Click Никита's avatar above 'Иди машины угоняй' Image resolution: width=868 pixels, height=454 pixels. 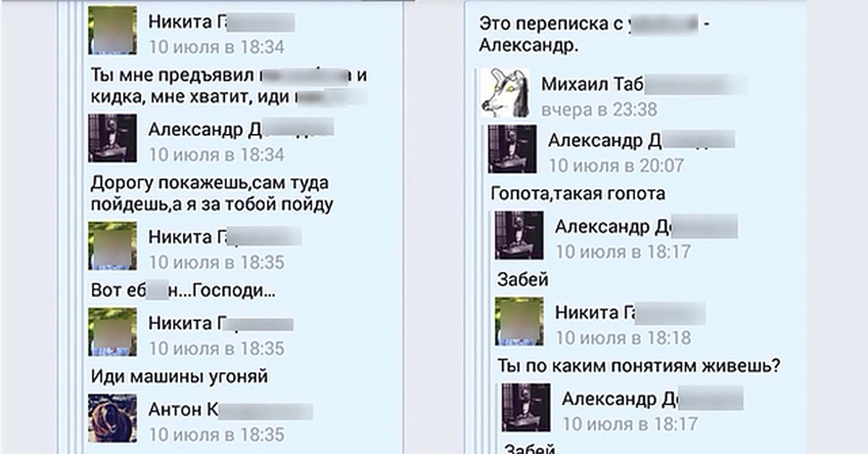[112, 332]
